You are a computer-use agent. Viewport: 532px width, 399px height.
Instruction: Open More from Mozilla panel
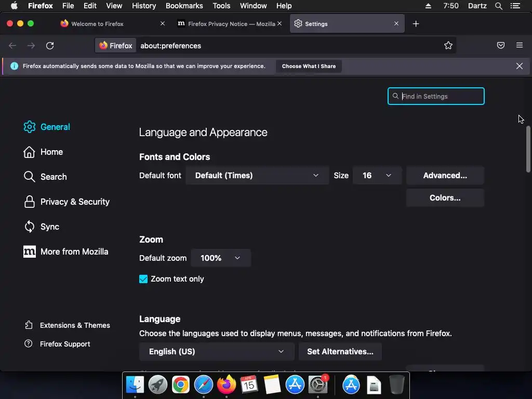pos(66,252)
